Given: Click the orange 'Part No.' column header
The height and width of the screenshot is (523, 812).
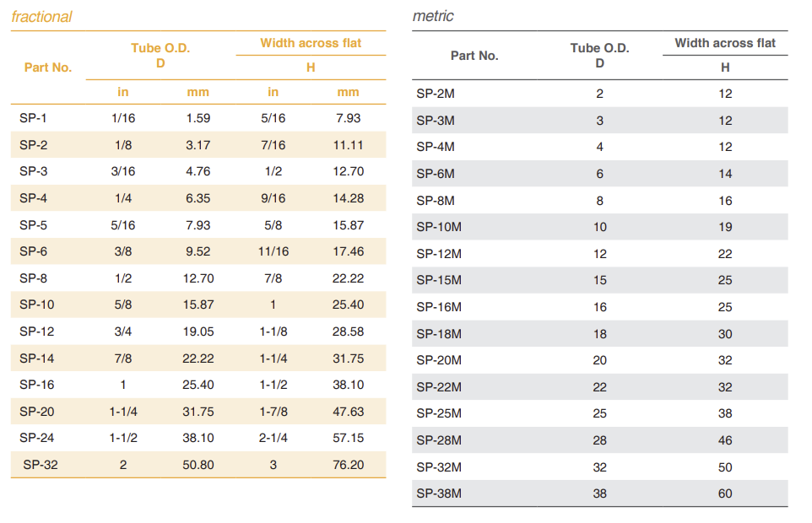Looking at the screenshot, I should pos(48,67).
